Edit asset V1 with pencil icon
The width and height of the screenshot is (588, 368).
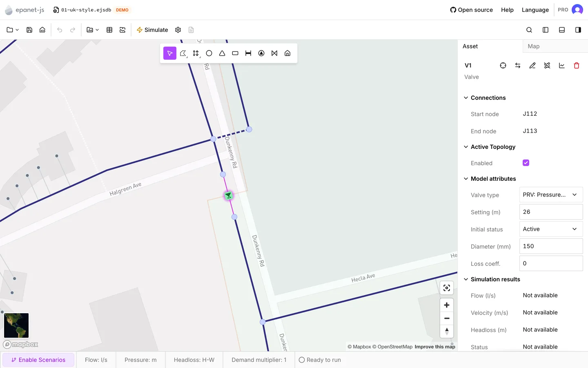click(532, 65)
